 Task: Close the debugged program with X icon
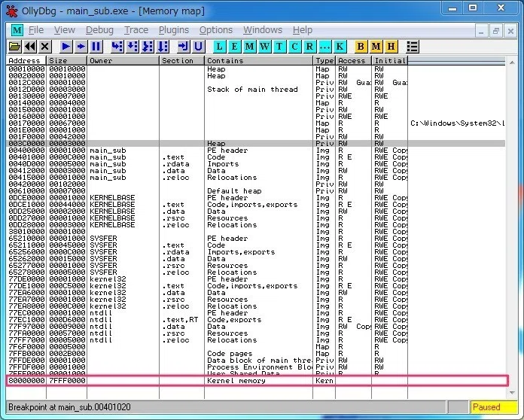[44, 47]
